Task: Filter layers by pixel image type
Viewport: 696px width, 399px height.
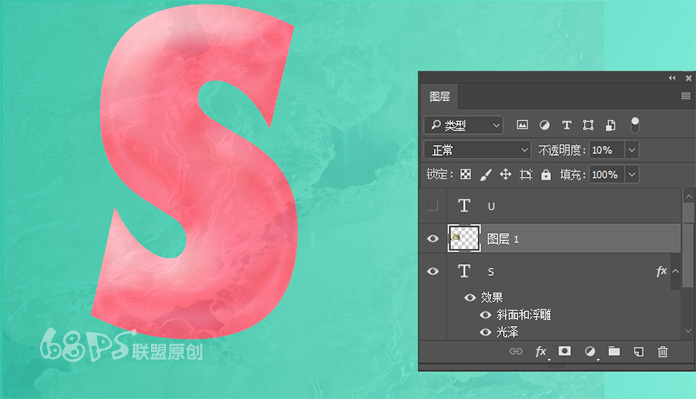Action: point(522,125)
